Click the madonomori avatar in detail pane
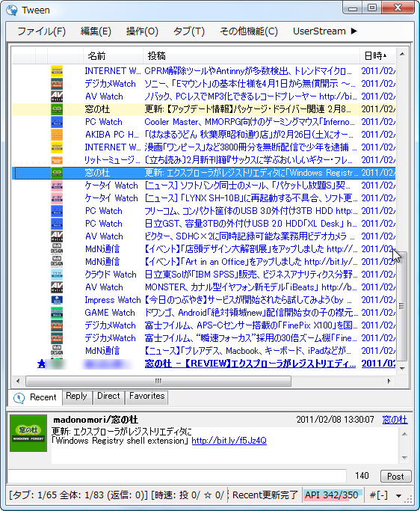The height and width of the screenshot is (511, 420). click(28, 433)
